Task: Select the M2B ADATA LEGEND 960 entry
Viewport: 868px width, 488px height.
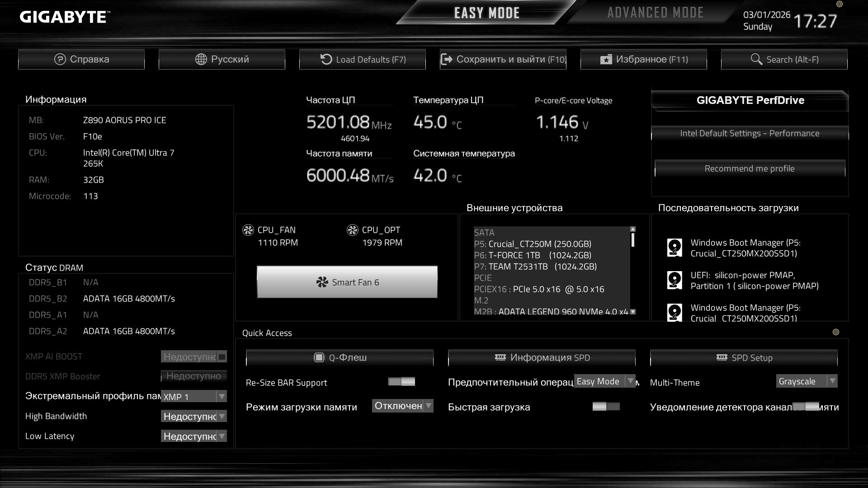Action: coord(552,311)
